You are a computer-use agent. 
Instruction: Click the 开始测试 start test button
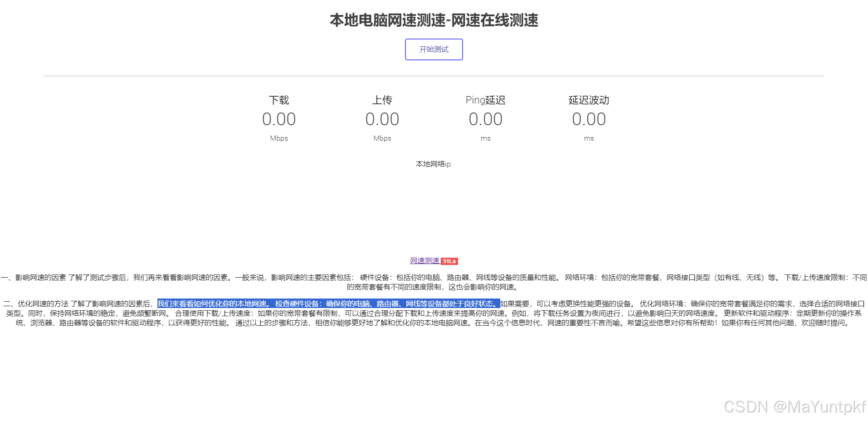point(434,49)
